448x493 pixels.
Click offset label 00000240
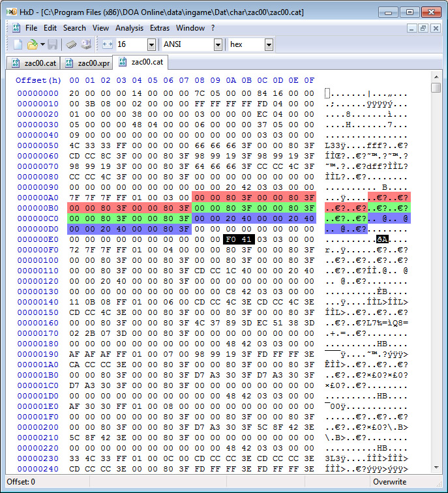[x=38, y=469]
